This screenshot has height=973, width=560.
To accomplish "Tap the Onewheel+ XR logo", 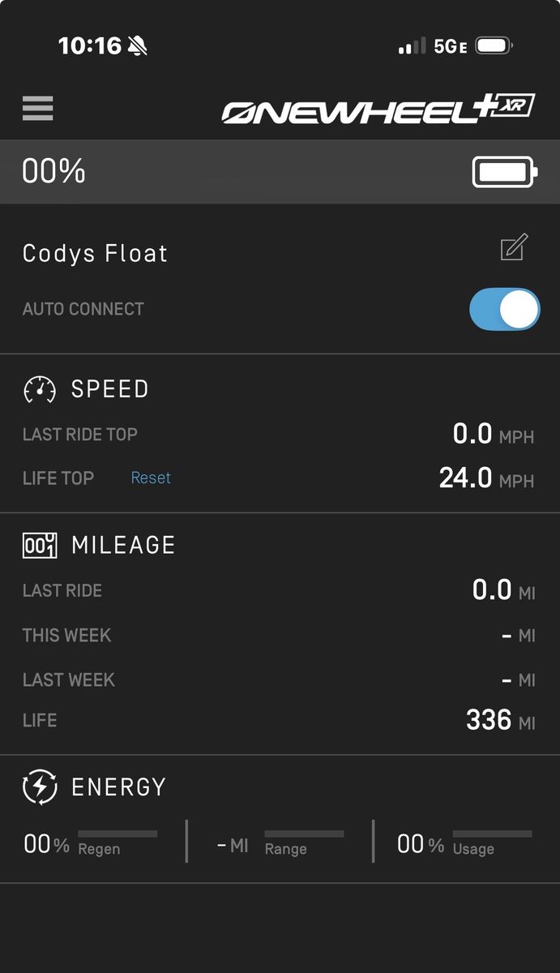I will click(x=378, y=109).
